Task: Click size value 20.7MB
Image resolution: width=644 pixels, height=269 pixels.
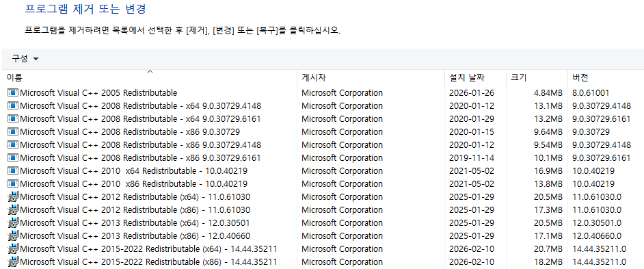Action: point(548,249)
